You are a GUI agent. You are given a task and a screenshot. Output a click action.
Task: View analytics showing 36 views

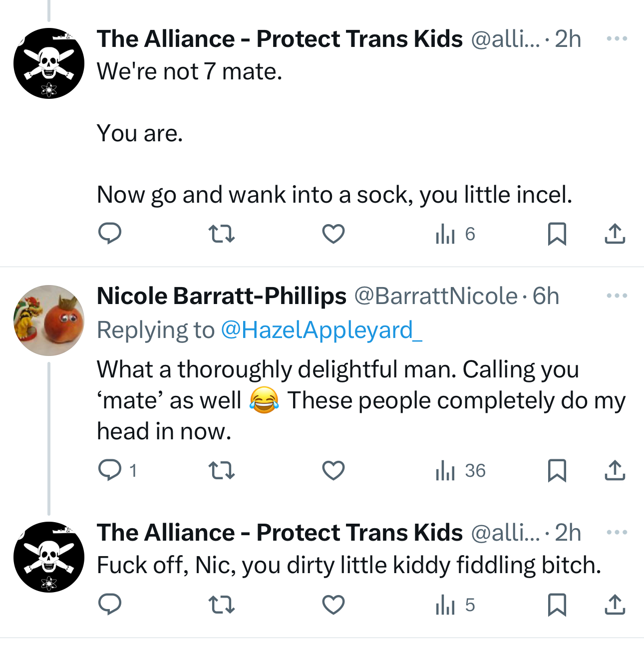tap(460, 470)
